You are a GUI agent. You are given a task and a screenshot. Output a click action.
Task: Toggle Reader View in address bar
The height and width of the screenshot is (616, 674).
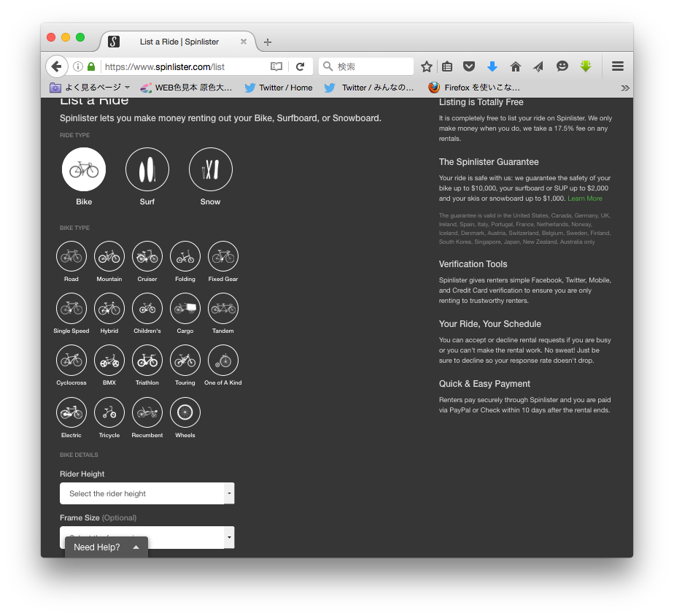coord(276,66)
